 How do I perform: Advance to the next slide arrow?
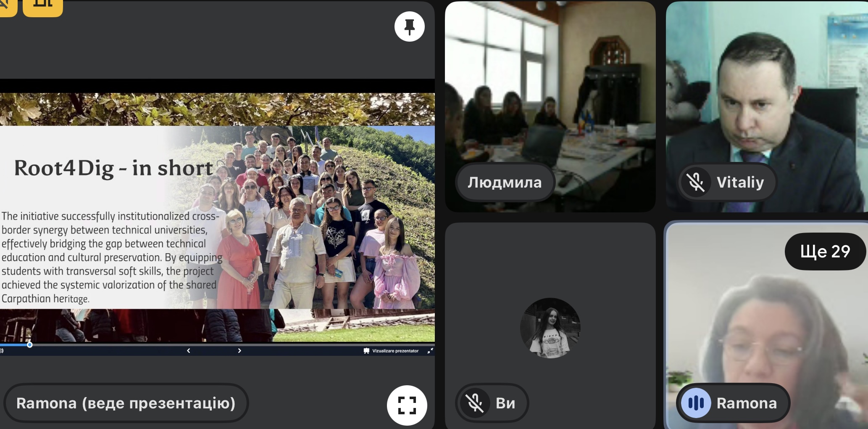click(x=239, y=350)
